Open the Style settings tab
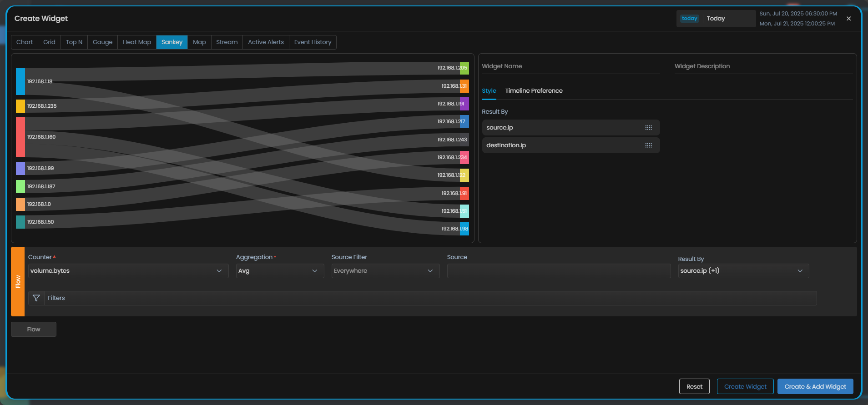The height and width of the screenshot is (405, 868). (489, 91)
